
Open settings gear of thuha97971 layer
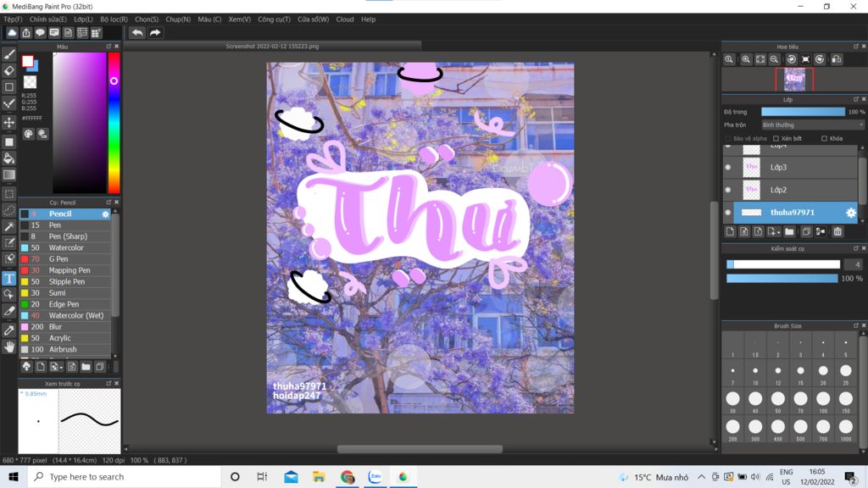point(851,213)
